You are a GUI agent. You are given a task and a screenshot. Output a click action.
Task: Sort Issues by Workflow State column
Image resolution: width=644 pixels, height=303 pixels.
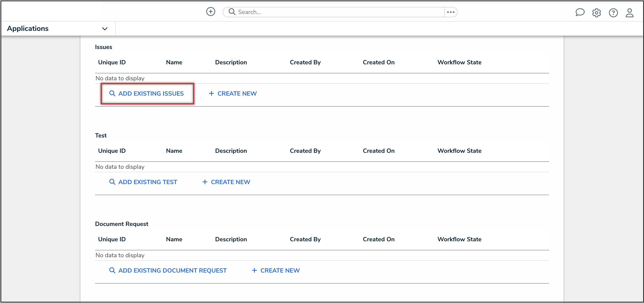[459, 62]
